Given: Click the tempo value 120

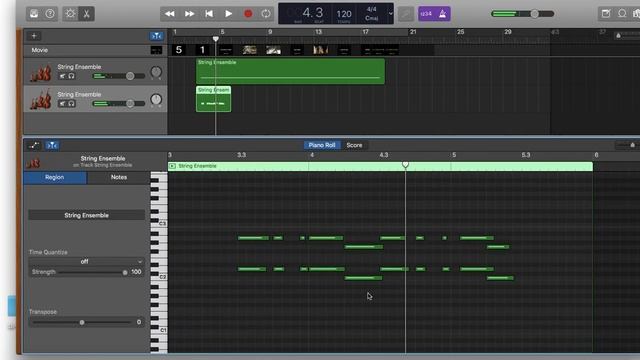Looking at the screenshot, I should pos(344,14).
